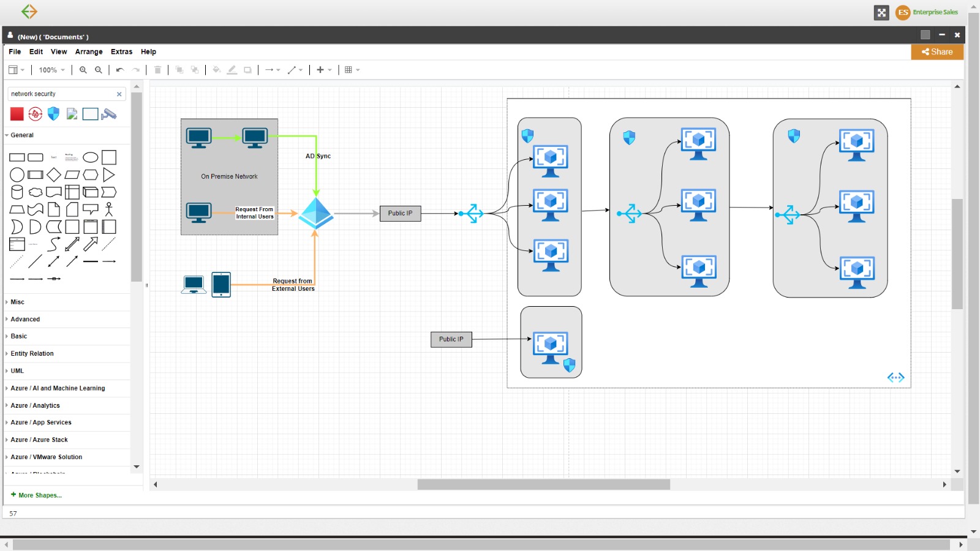Click the To Back toolbar icon
Viewport: 980px width, 551px height.
click(x=195, y=70)
